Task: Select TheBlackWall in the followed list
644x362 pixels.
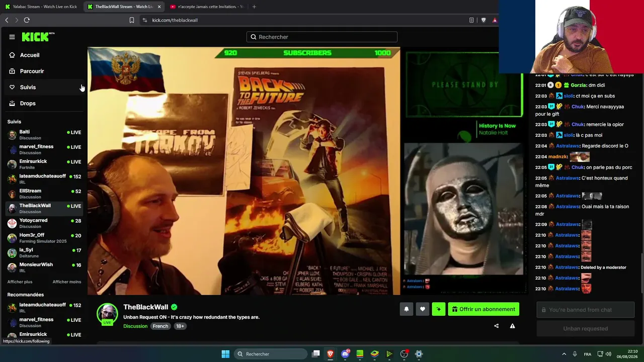Action: pyautogui.click(x=44, y=208)
